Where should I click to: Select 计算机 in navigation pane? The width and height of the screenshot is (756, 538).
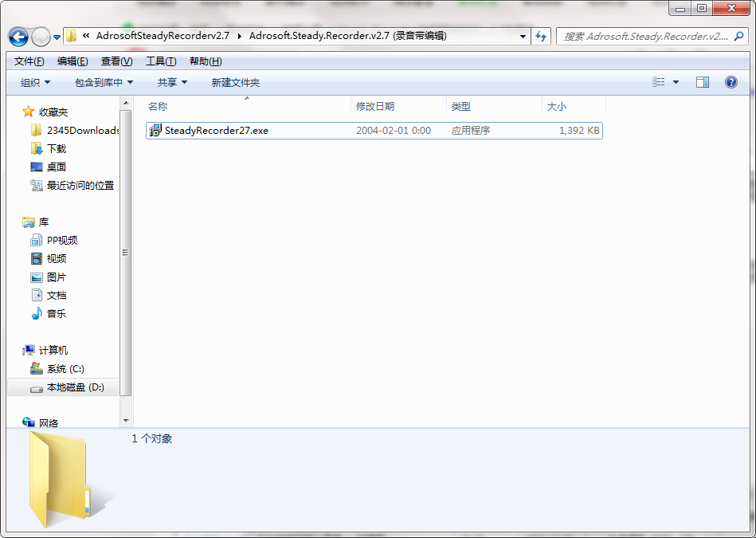pos(53,351)
